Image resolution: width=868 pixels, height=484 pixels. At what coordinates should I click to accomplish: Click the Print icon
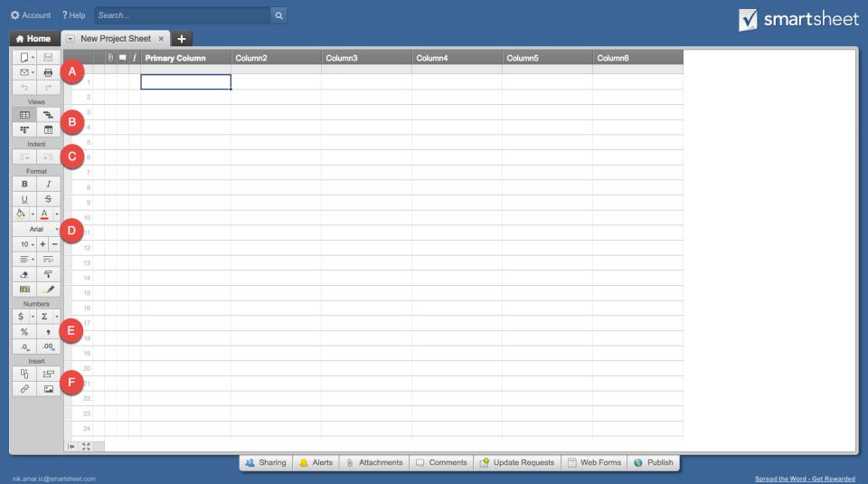coord(48,72)
